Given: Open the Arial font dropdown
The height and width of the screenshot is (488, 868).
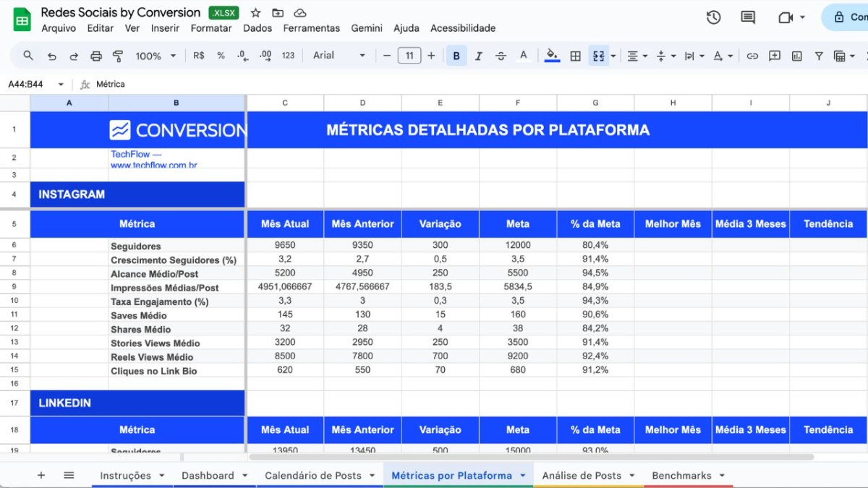Looking at the screenshot, I should point(339,56).
